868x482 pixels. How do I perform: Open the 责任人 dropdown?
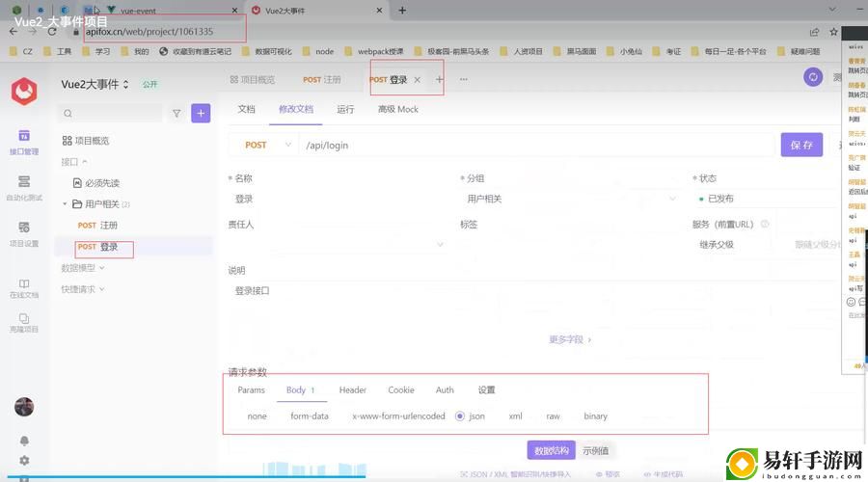[338, 244]
